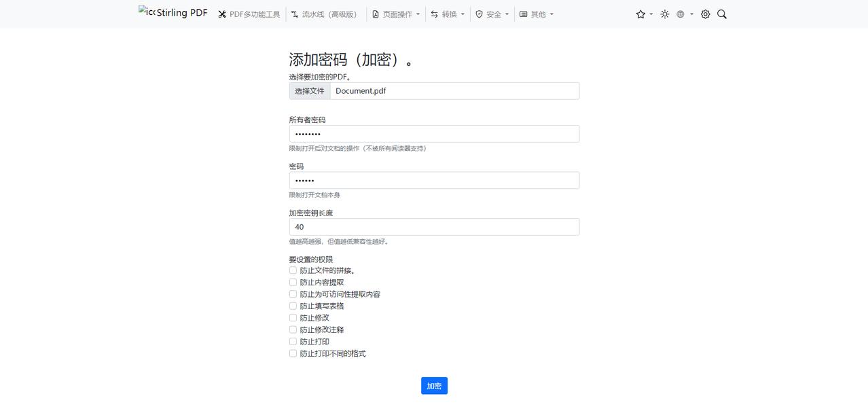Open settings via the gear icon
The height and width of the screenshot is (409, 868).
(705, 14)
